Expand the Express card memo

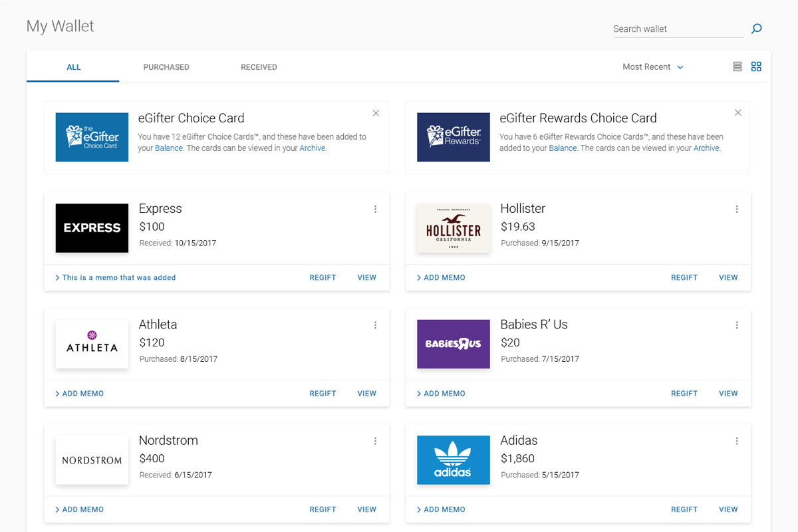coord(116,277)
